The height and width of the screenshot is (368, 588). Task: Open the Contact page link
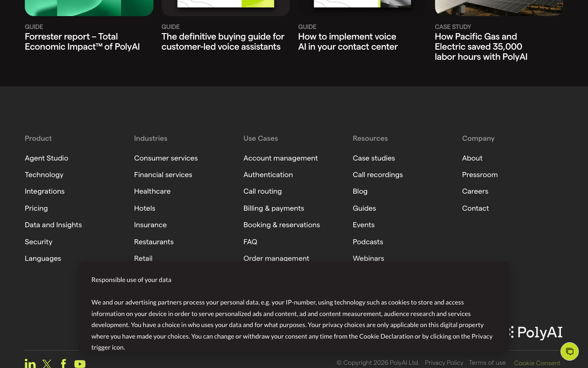click(x=475, y=208)
